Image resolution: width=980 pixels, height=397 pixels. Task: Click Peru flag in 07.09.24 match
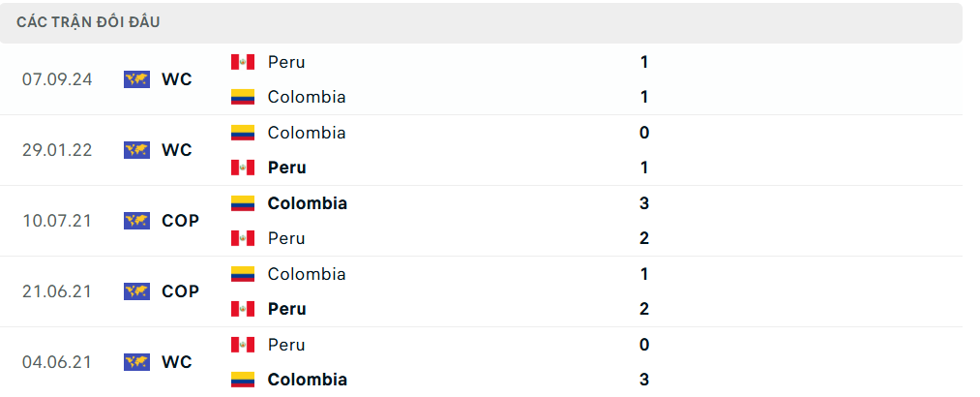(243, 62)
